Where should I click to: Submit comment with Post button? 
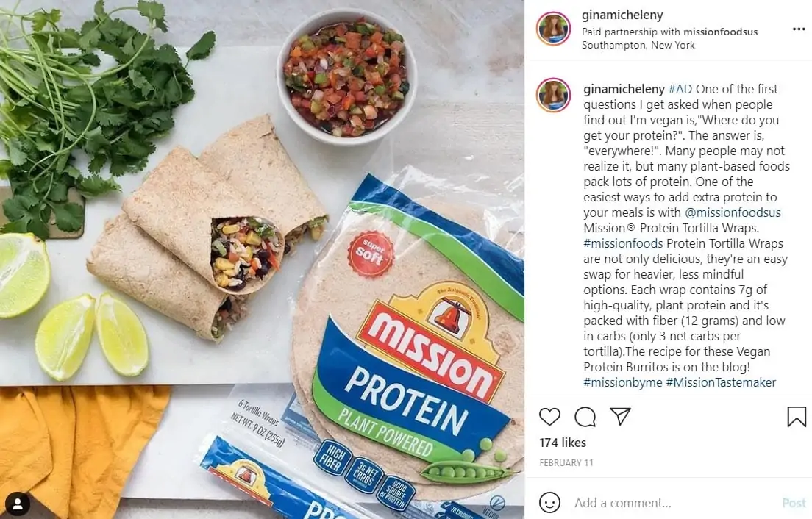tap(794, 503)
